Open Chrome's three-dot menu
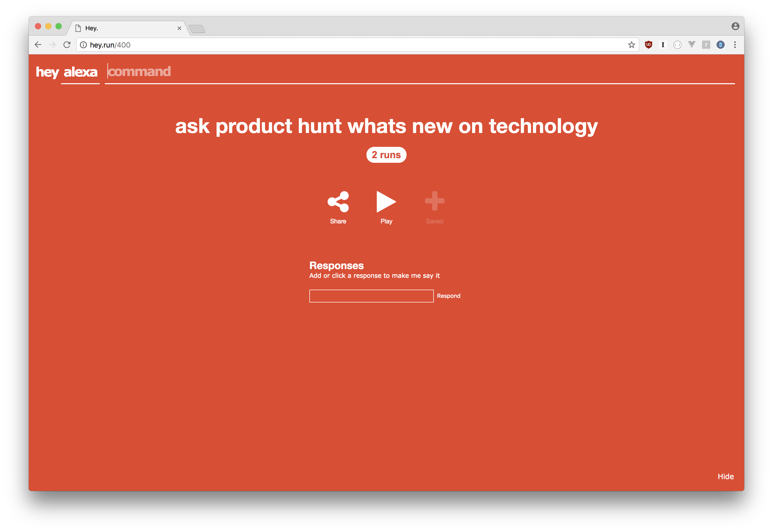773x532 pixels. pos(735,45)
